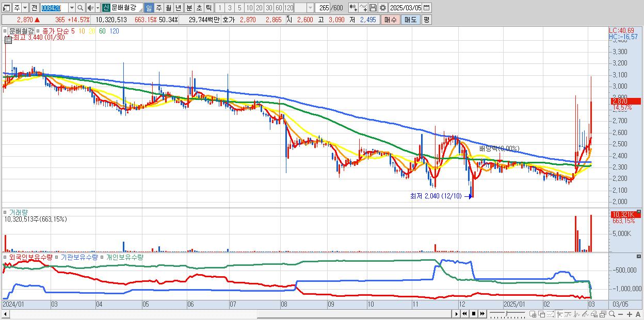The width and height of the screenshot is (644, 320).
Task: Open the interval value dropdown after 120
Action: click(310, 8)
